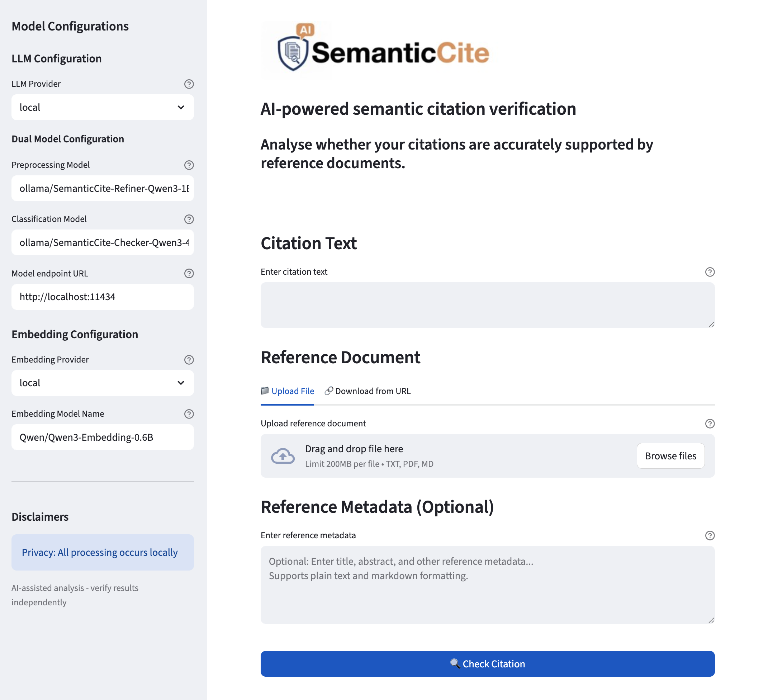Screen dimensions: 768x700
Task: Switch to the Upload File tab
Action: point(288,391)
